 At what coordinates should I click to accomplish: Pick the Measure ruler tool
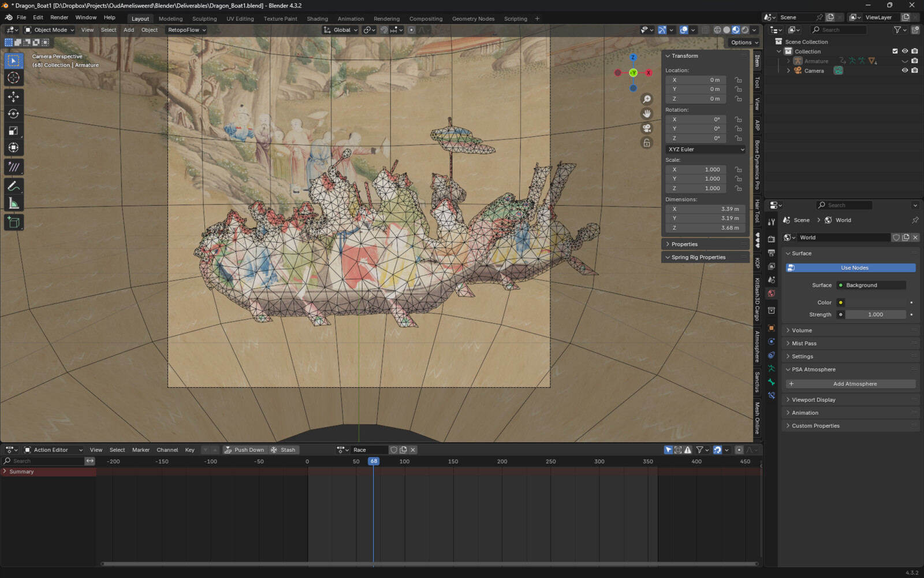(x=14, y=203)
